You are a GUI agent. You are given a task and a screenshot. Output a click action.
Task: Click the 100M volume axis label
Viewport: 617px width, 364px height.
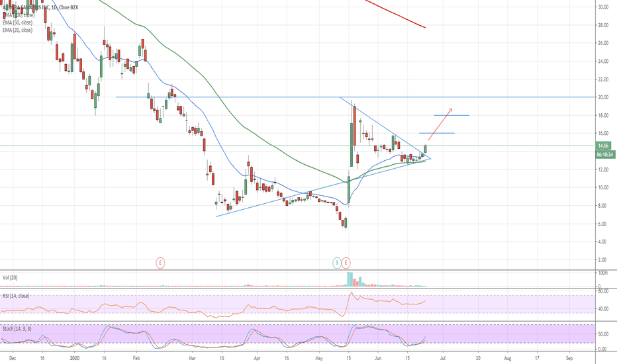[x=603, y=273]
